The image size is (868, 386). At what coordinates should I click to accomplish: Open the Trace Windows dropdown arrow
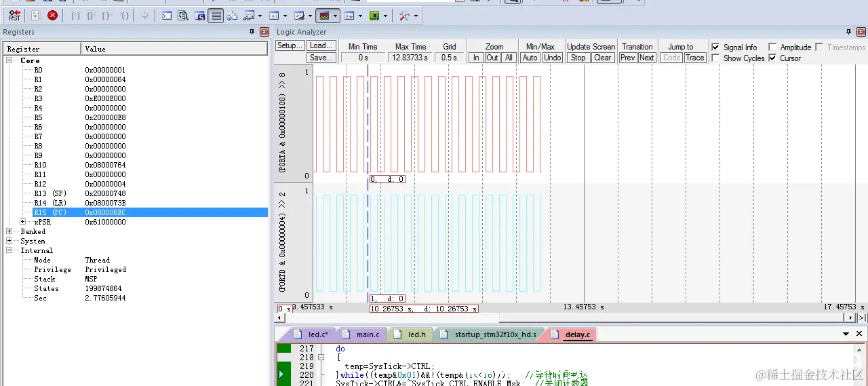[361, 16]
